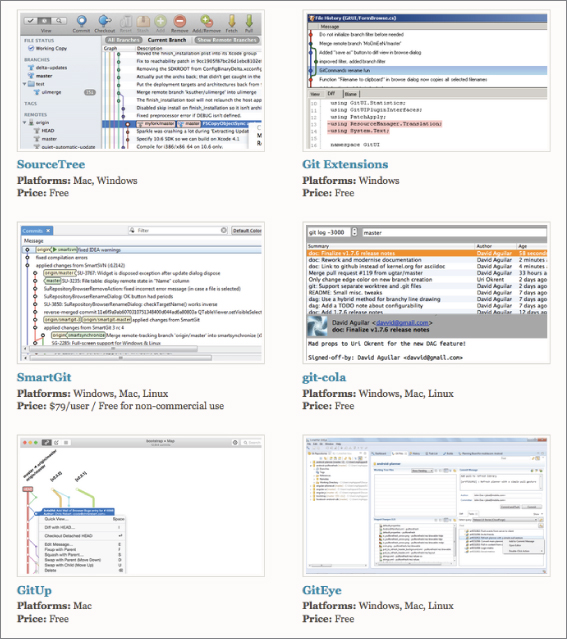Select commit 'Fixed preprocessor error if DEBUG isn't defined'

coord(188,116)
